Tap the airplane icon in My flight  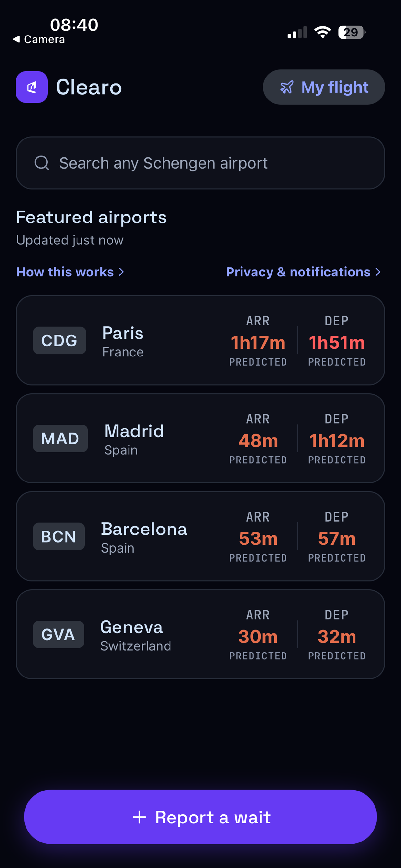point(287,87)
